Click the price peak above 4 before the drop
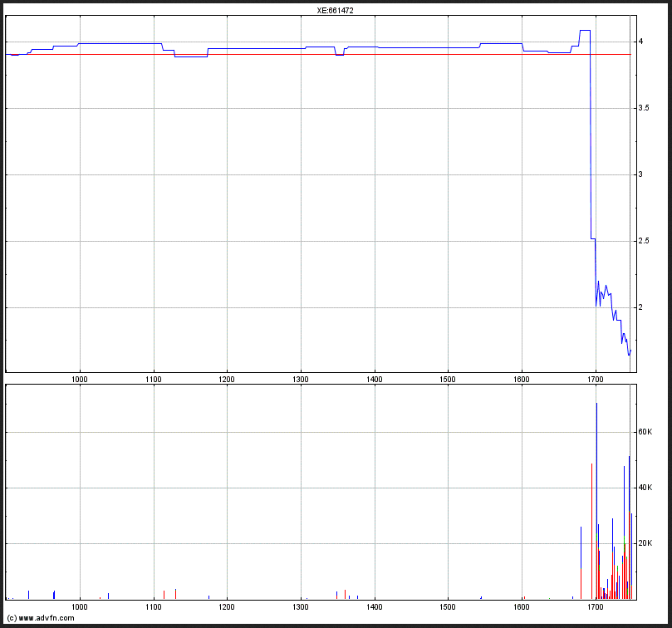Viewport: 672px width, 628px height. tap(585, 31)
